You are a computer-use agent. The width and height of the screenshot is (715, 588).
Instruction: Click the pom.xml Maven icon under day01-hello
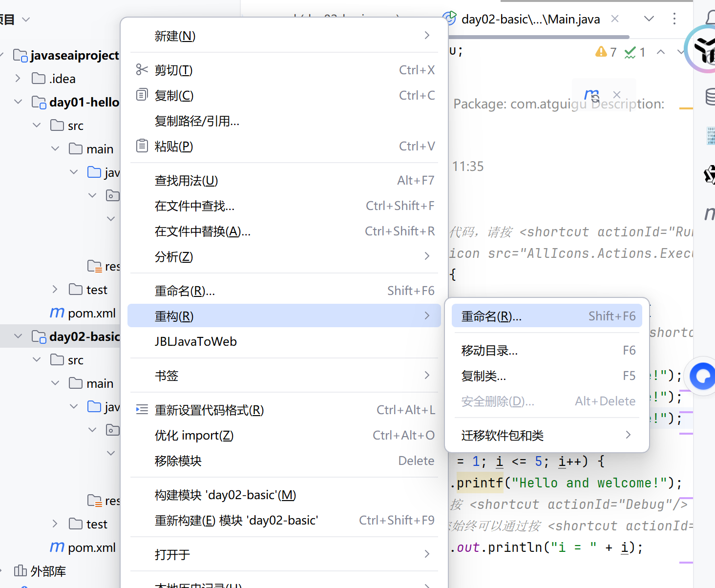(57, 313)
